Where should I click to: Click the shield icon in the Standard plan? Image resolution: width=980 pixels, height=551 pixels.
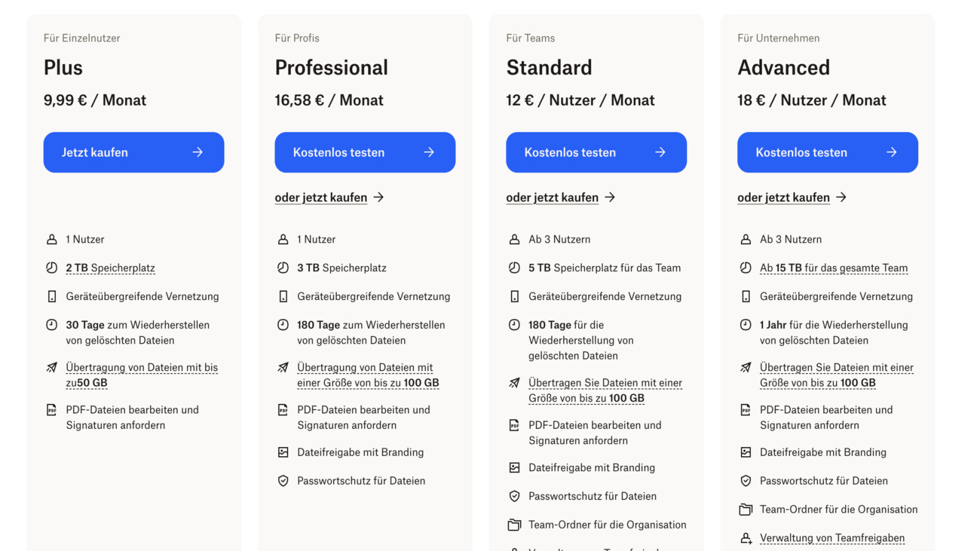pos(514,497)
